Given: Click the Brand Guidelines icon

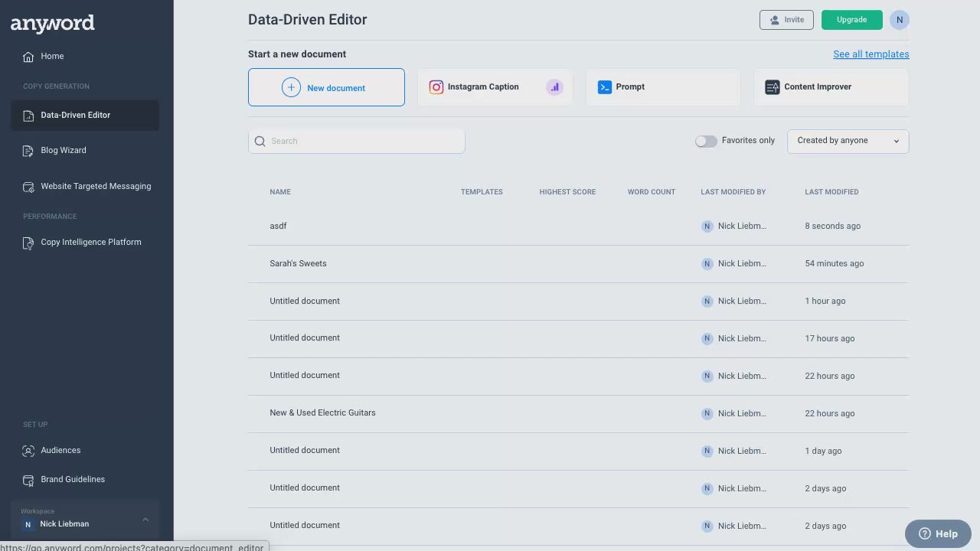Looking at the screenshot, I should [28, 480].
